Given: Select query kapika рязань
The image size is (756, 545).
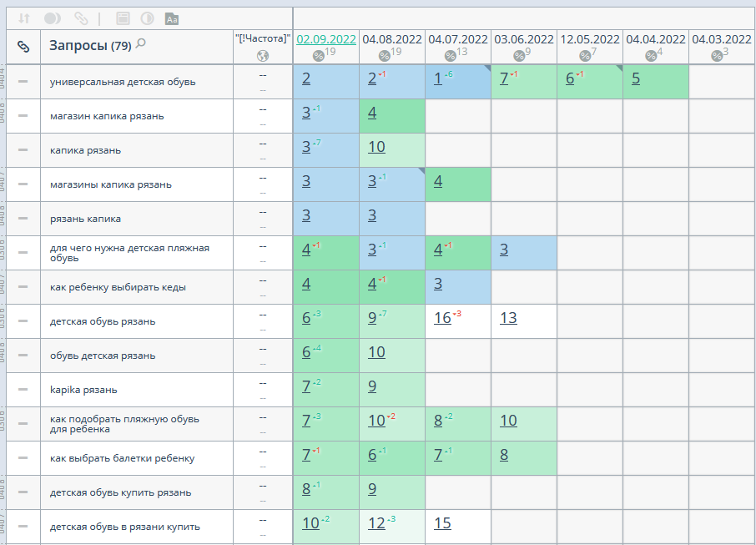Looking at the screenshot, I should pos(83,391).
